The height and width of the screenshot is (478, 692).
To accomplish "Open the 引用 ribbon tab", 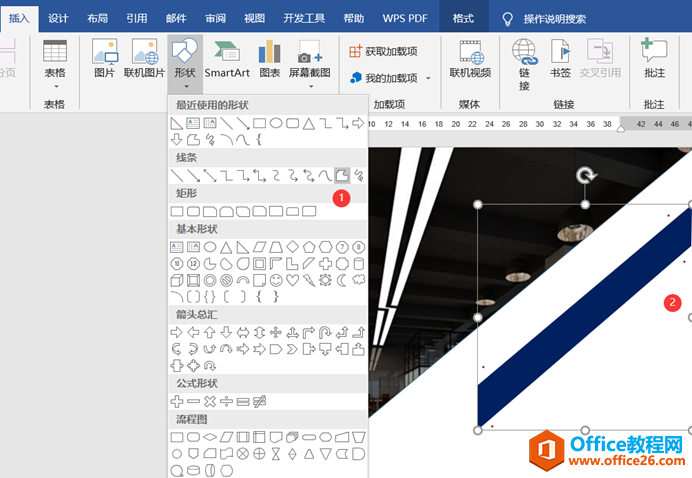I will point(136,18).
